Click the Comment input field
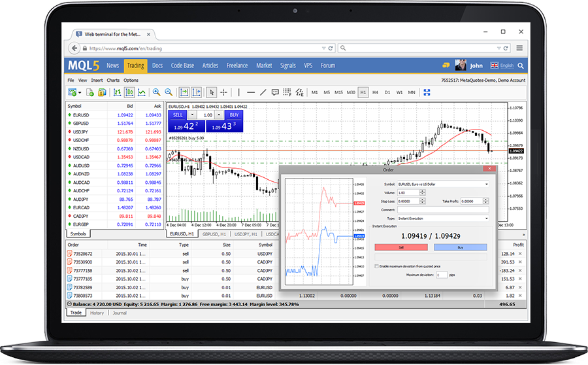 coord(443,209)
